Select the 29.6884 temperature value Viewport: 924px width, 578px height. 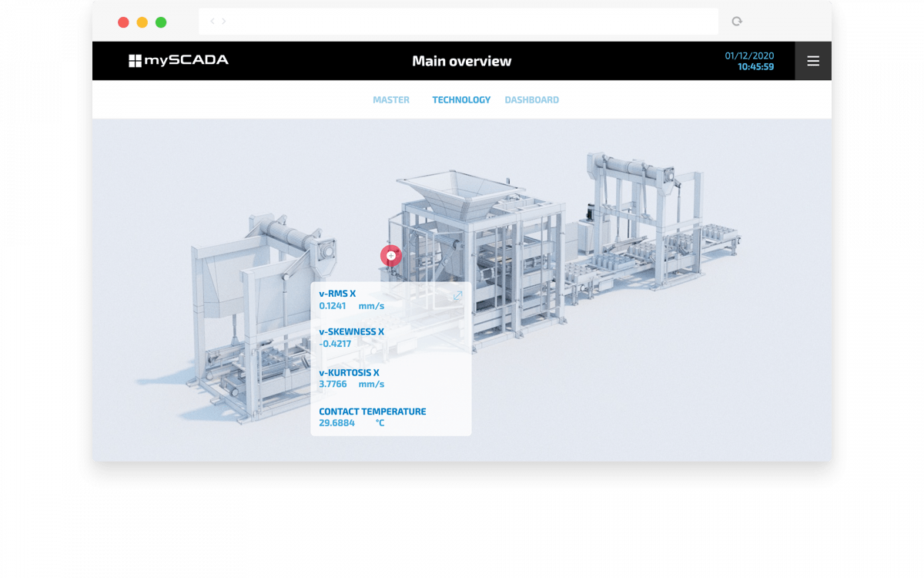337,423
